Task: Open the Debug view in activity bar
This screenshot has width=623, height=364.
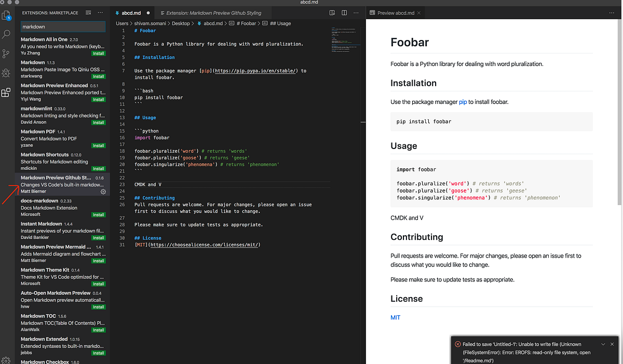Action: 6,73
